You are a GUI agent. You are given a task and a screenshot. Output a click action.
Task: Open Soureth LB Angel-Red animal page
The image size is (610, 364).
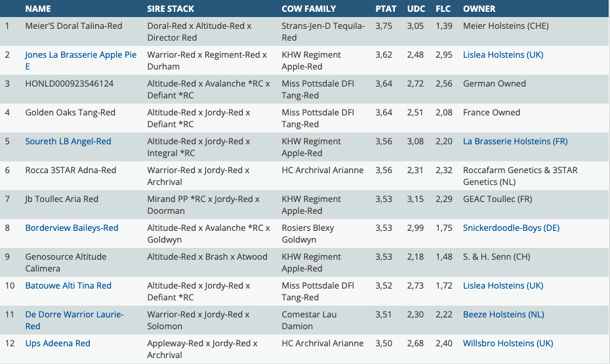point(68,142)
